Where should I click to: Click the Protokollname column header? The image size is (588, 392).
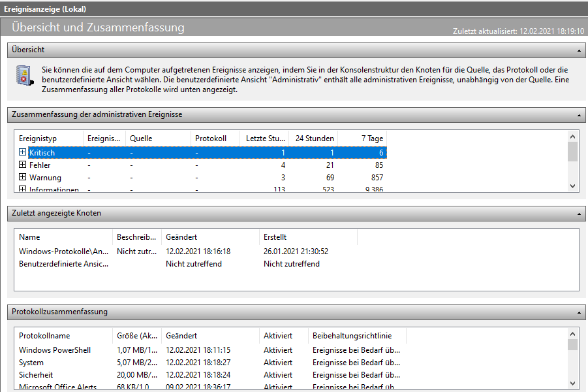pyautogui.click(x=63, y=336)
